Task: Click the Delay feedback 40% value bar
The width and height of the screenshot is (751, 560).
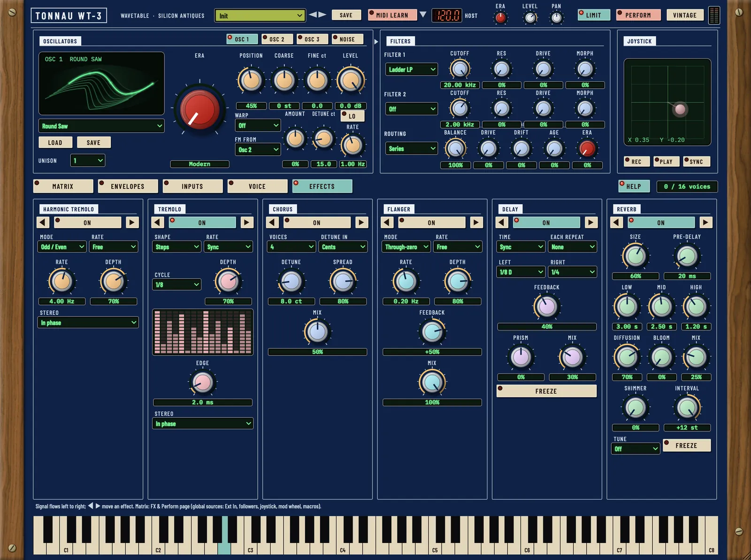Action: tap(547, 327)
